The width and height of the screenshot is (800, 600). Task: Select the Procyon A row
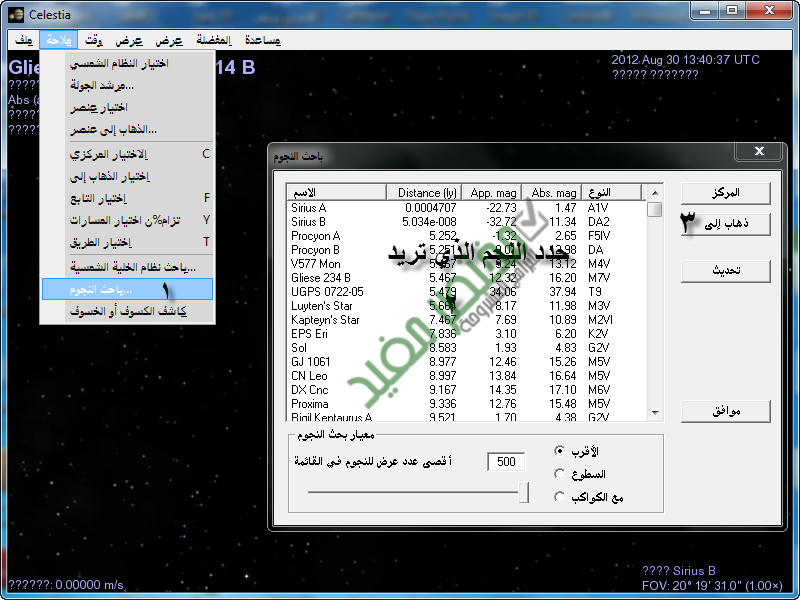466,236
